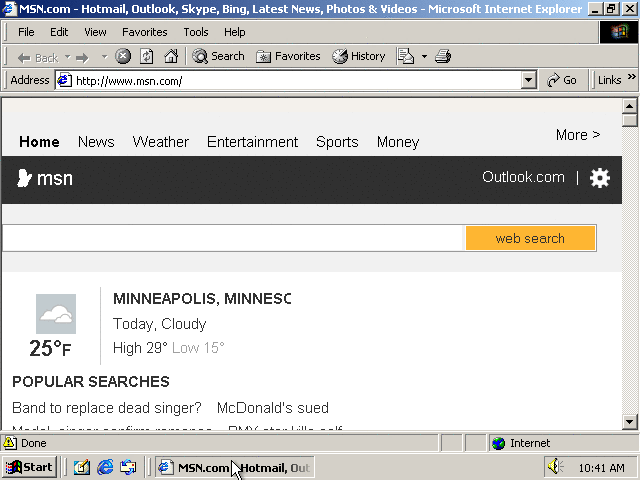Click the Go button
Image resolution: width=640 pixels, height=480 pixels.
coord(562,80)
